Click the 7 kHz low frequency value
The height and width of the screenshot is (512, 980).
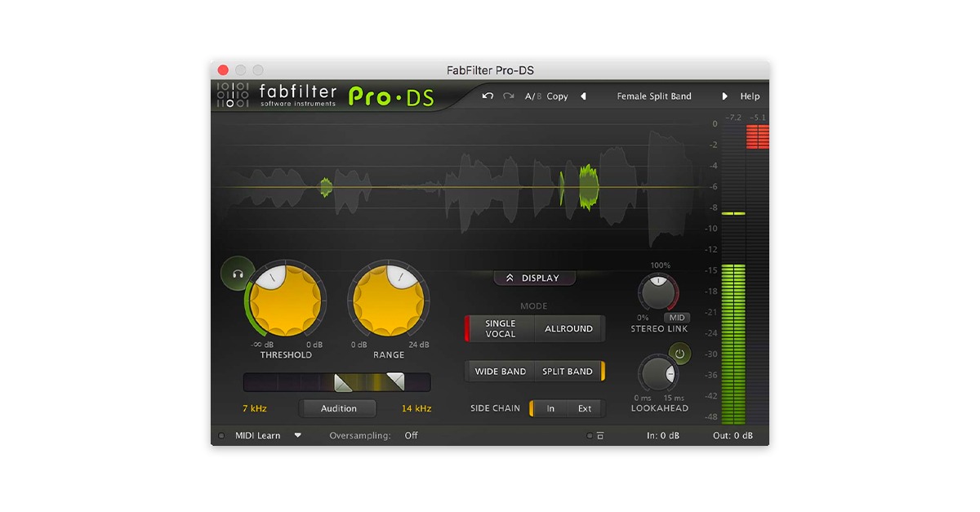255,408
